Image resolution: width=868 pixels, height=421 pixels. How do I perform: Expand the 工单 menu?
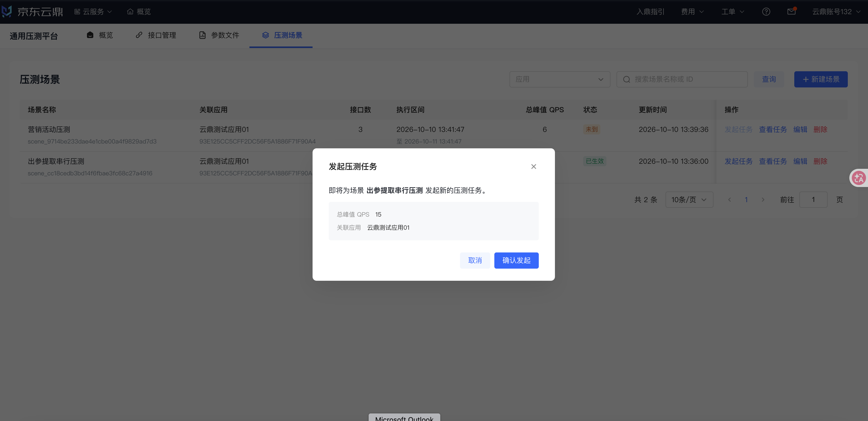[x=732, y=11]
